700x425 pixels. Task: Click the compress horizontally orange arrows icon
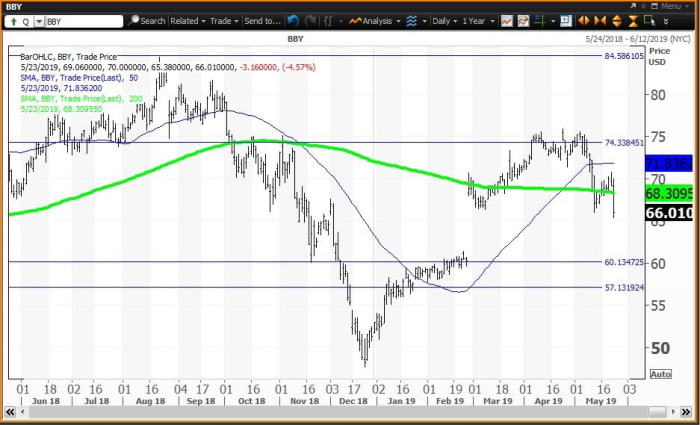(x=600, y=21)
